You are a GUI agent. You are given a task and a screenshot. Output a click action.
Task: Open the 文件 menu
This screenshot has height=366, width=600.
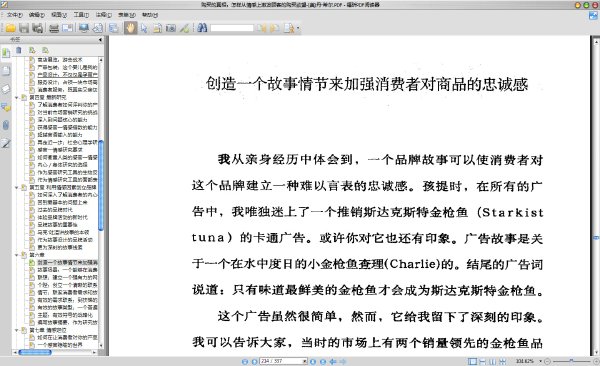(x=15, y=15)
